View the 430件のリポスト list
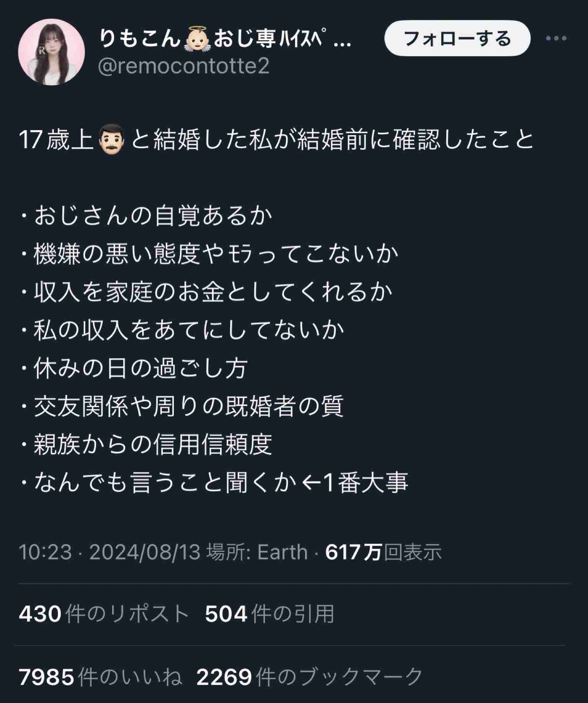Screen dimensions: 588x703 click(x=103, y=613)
